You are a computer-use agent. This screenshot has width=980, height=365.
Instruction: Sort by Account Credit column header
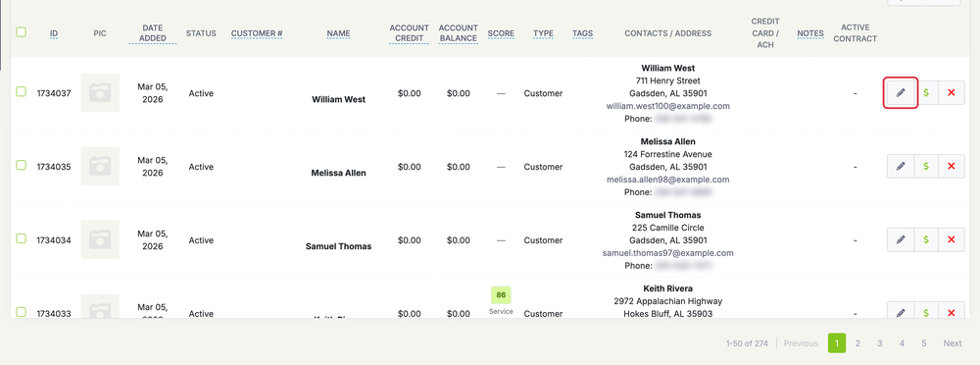tap(409, 33)
